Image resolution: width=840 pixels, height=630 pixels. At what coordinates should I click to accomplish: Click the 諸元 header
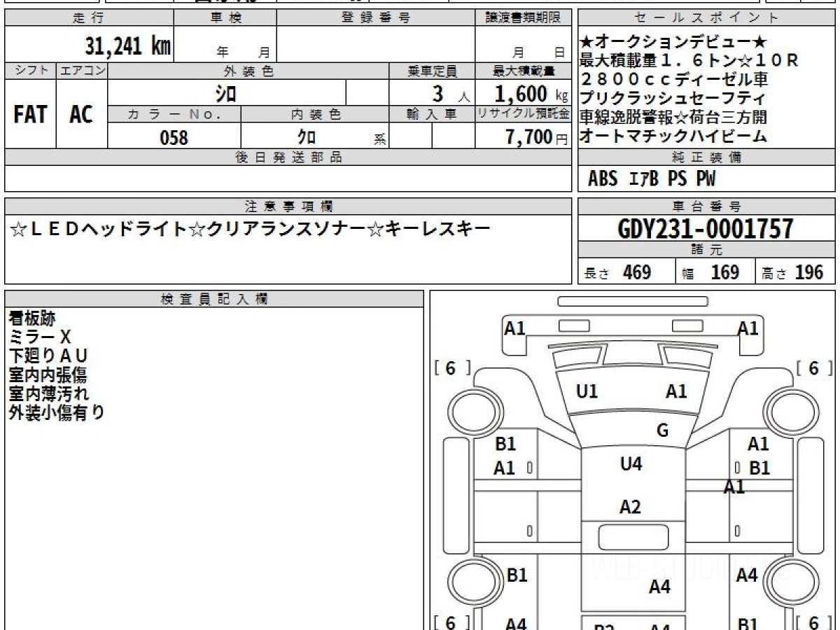tap(706, 251)
